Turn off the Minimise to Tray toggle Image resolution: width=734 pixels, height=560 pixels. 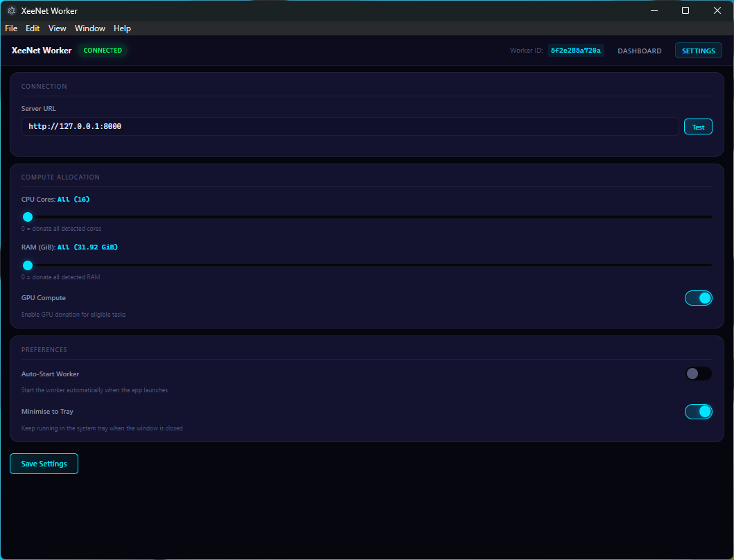tap(698, 412)
